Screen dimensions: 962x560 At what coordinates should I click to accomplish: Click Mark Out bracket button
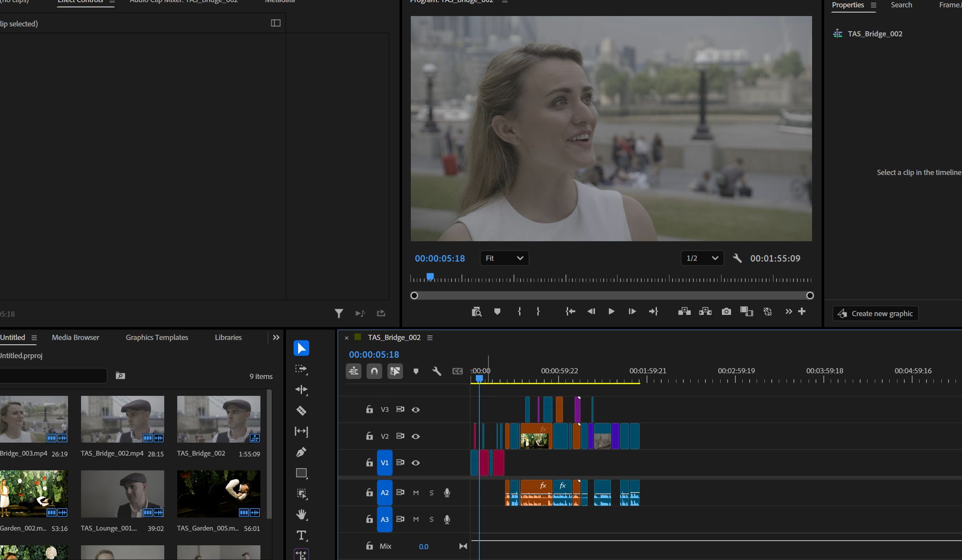[x=538, y=311]
